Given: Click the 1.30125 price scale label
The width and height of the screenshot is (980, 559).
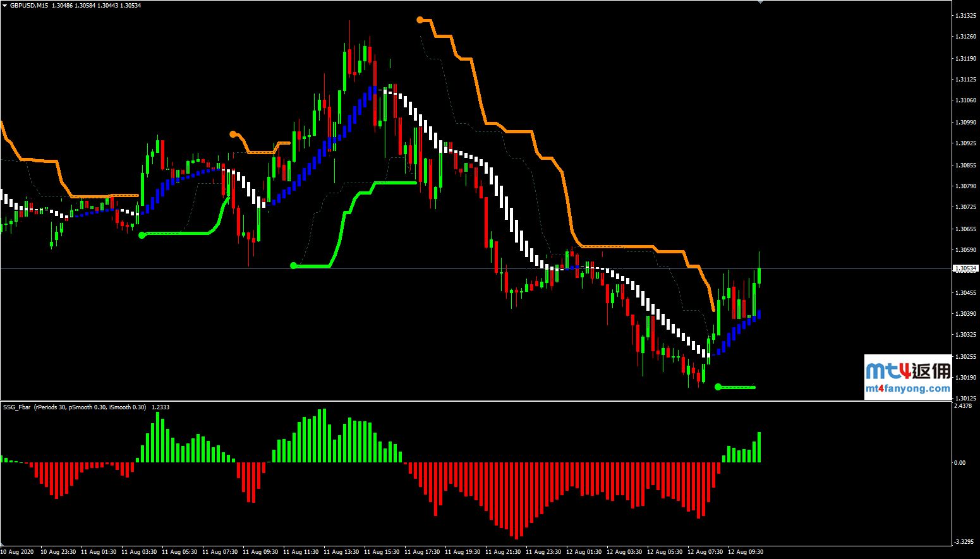Looking at the screenshot, I should pyautogui.click(x=964, y=399).
